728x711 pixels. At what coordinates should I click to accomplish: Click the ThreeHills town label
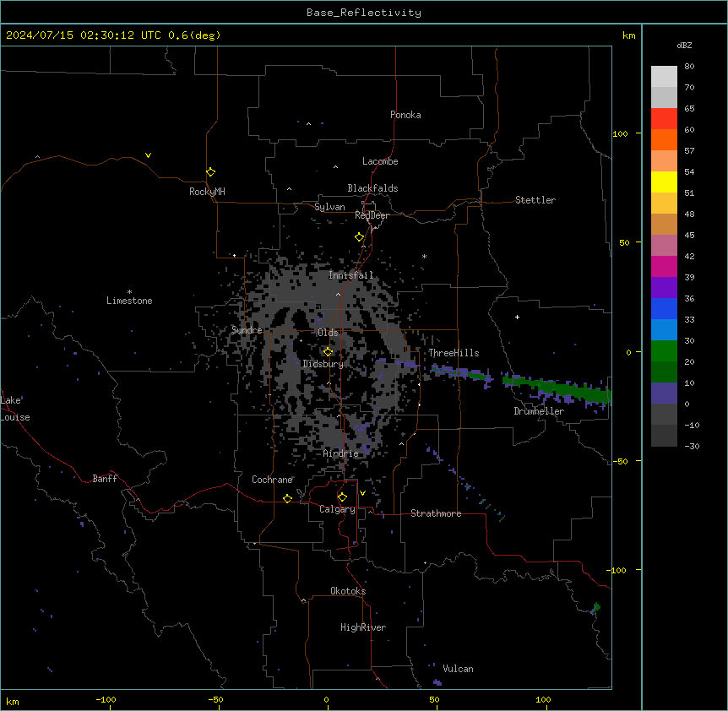pyautogui.click(x=454, y=353)
